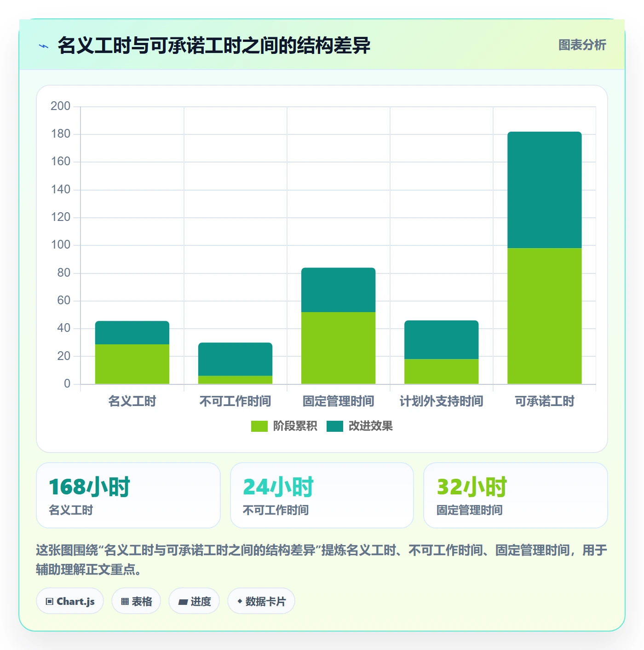This screenshot has width=644, height=650.
Task: Click the light green segment of 计划外支持时间 bar
Action: tap(441, 371)
